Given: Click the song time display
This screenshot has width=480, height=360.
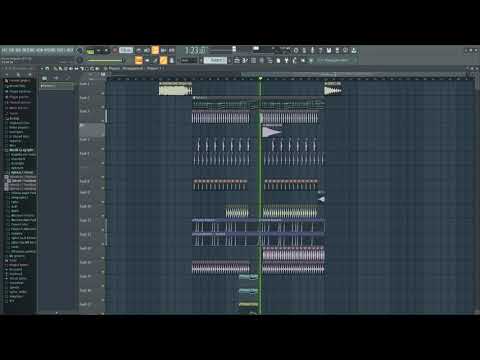Looking at the screenshot, I should [196, 51].
